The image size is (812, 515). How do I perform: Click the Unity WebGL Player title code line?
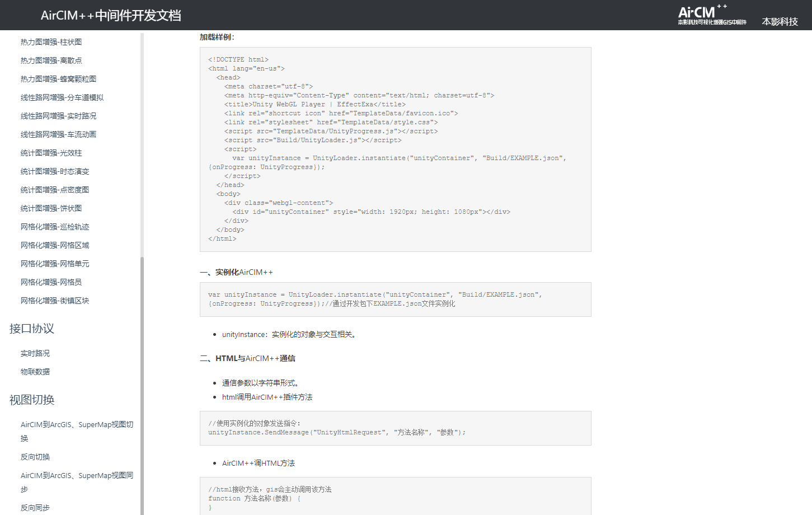click(x=315, y=104)
